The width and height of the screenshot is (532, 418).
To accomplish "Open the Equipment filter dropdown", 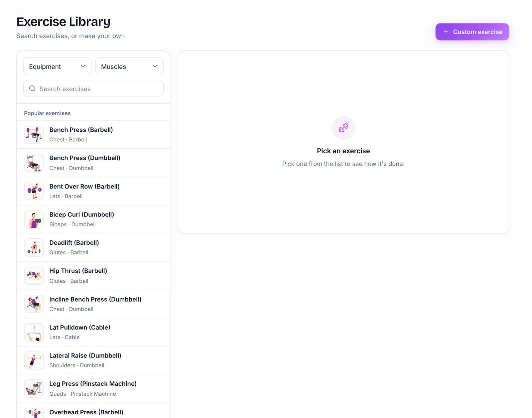I will (x=57, y=66).
